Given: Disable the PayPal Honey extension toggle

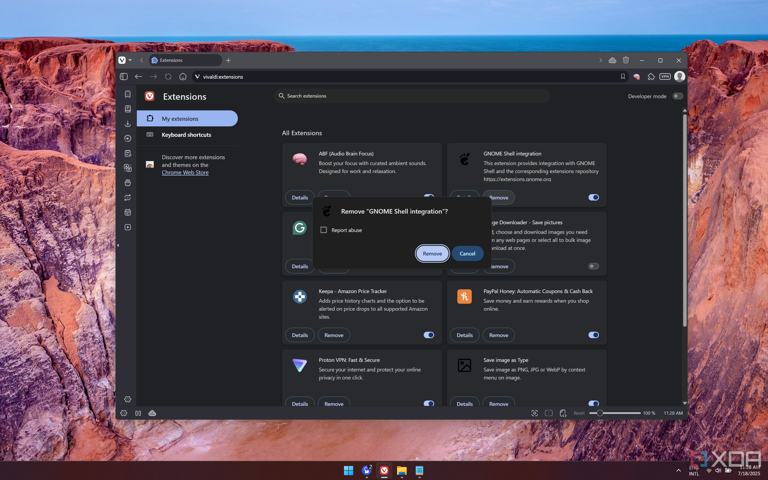Looking at the screenshot, I should (594, 335).
